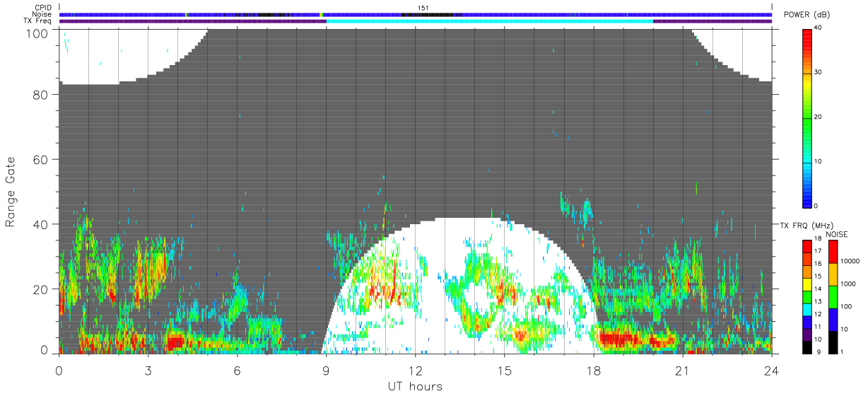The height and width of the screenshot is (401, 868).
Task: Click the 24 tick on the UT hours axis
Action: [x=771, y=370]
